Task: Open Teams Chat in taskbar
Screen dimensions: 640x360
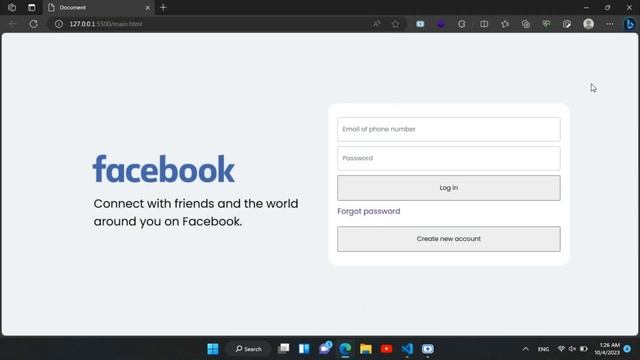Action: 325,348
